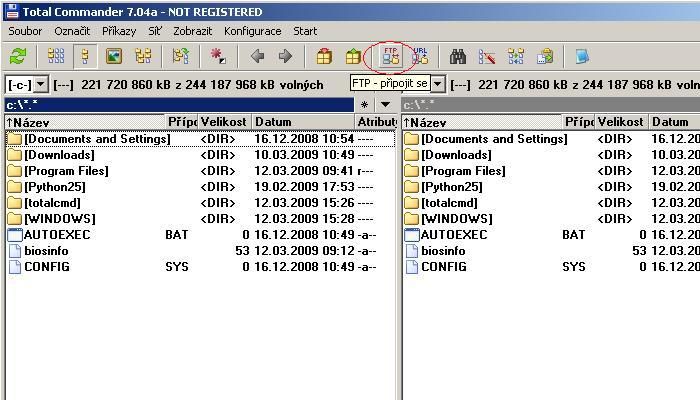Open the FTP connect toolbar icon
The image size is (700, 400).
click(x=391, y=57)
